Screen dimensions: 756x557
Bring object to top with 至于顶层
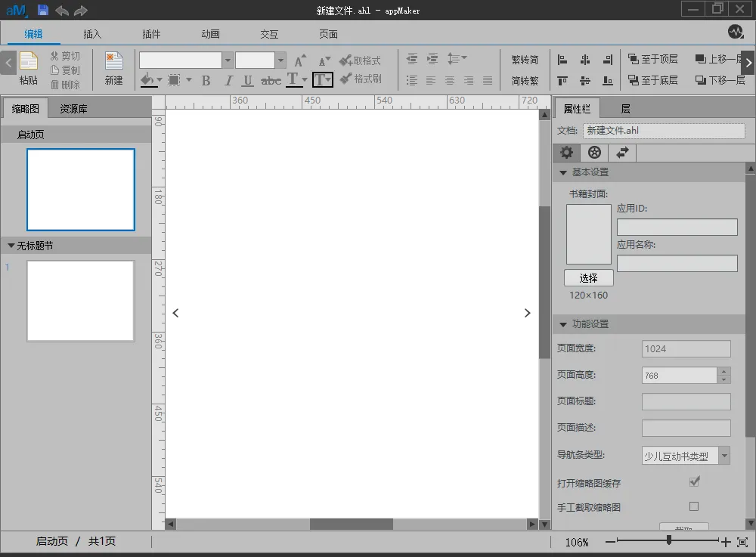pos(653,59)
